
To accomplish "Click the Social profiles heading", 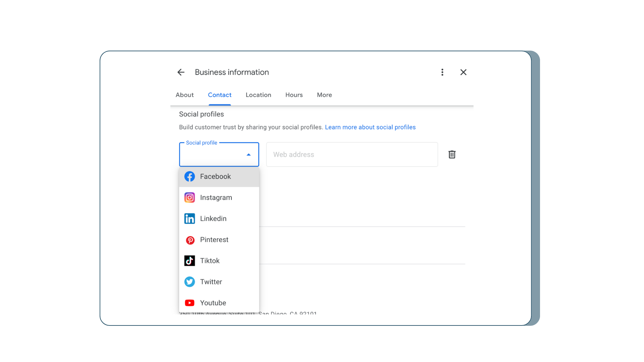I will [201, 114].
